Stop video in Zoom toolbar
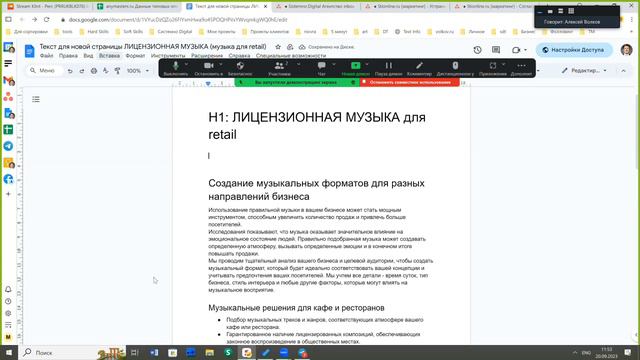 coord(209,68)
